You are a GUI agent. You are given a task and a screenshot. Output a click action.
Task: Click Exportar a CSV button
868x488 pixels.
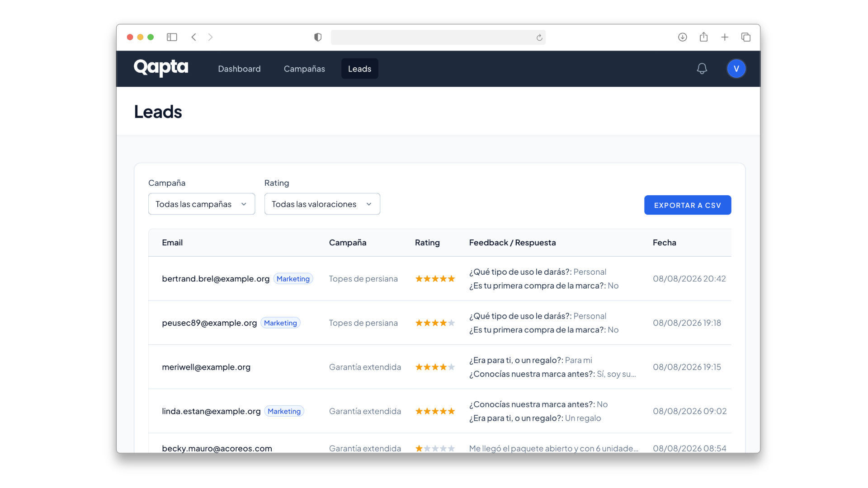coord(688,205)
